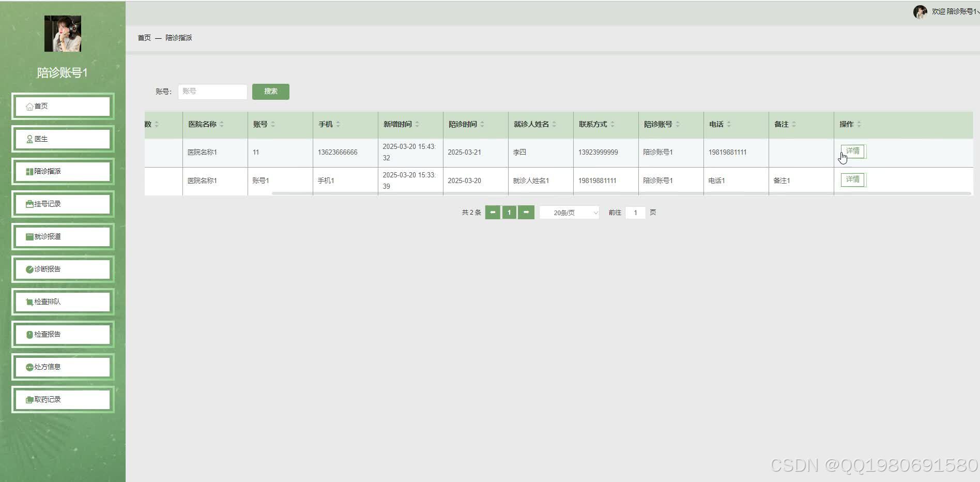Select page 1 in pagination
Screen dimensions: 980x482
[509, 213]
